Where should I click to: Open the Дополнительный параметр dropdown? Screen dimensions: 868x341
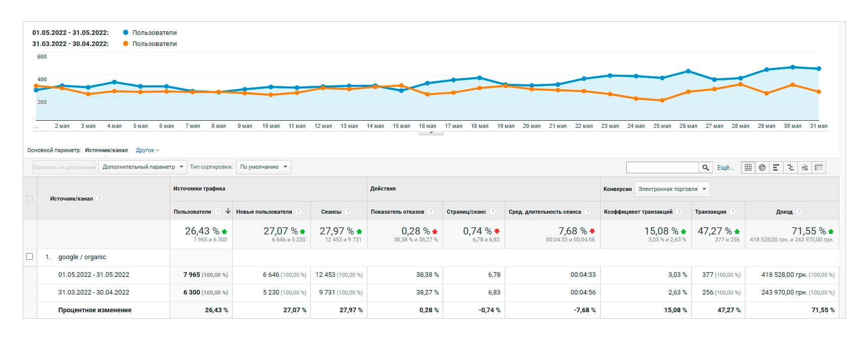click(x=143, y=167)
